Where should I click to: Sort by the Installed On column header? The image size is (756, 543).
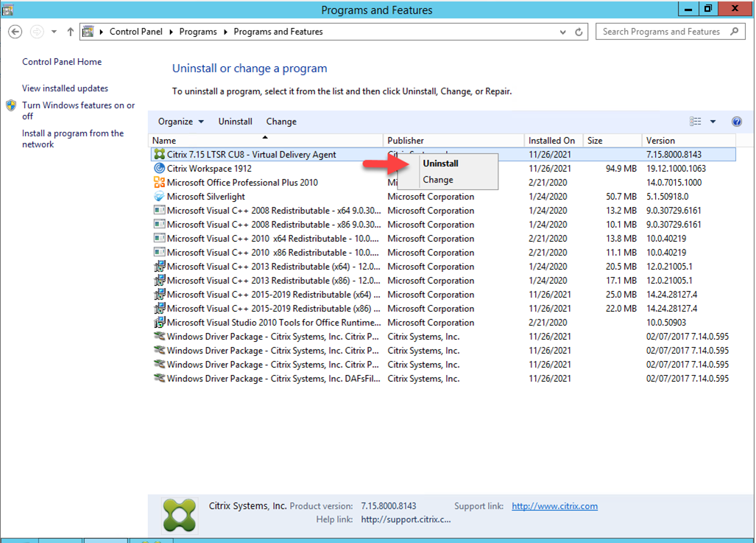pyautogui.click(x=554, y=141)
